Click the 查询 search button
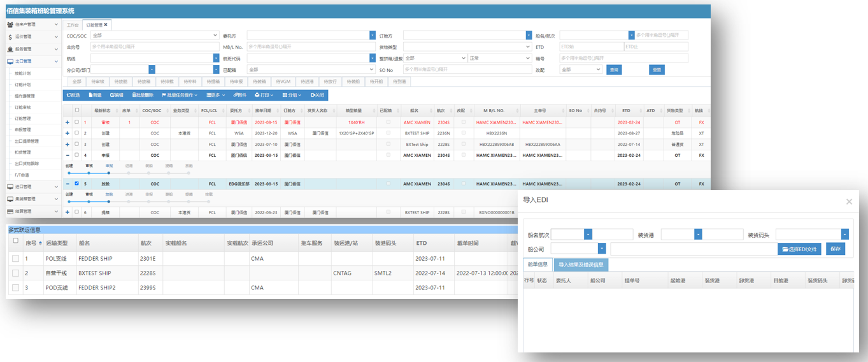Image resolution: width=868 pixels, height=362 pixels. coord(614,69)
